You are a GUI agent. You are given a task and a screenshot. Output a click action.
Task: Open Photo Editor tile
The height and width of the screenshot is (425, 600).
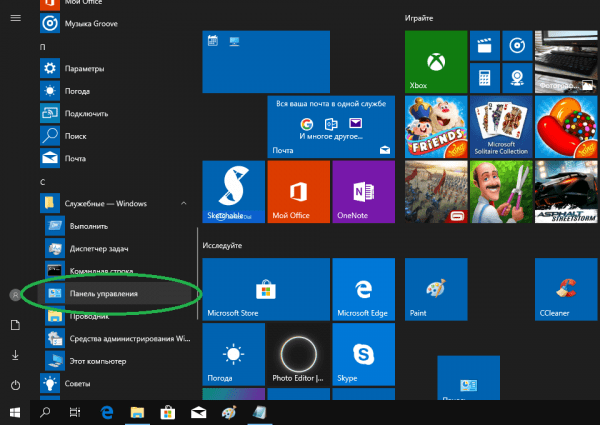(x=298, y=354)
